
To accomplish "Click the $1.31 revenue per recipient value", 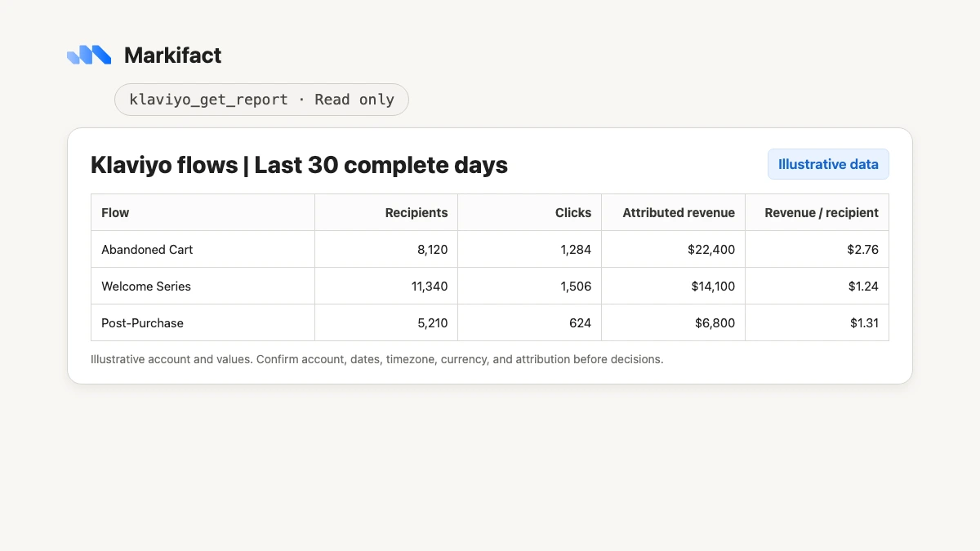I will tap(862, 323).
